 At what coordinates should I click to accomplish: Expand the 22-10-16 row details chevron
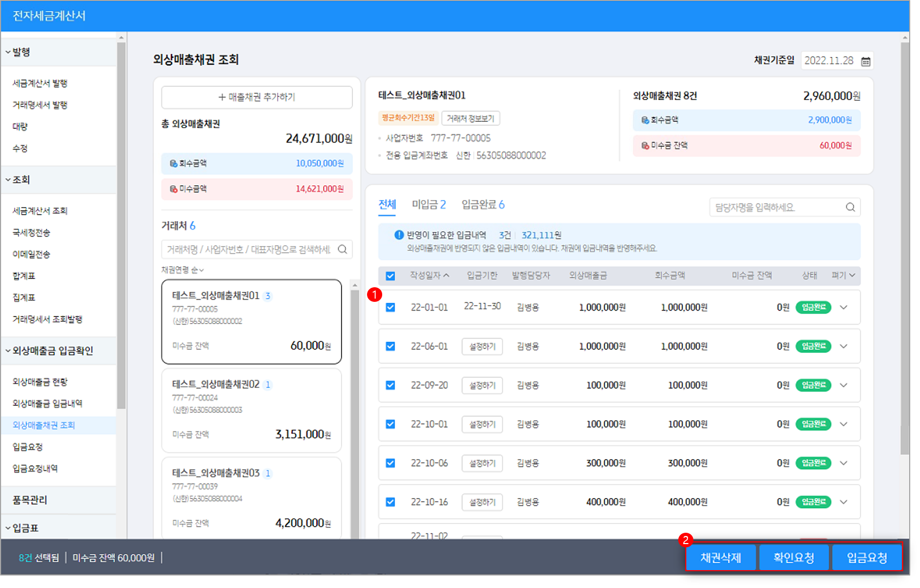pos(844,502)
